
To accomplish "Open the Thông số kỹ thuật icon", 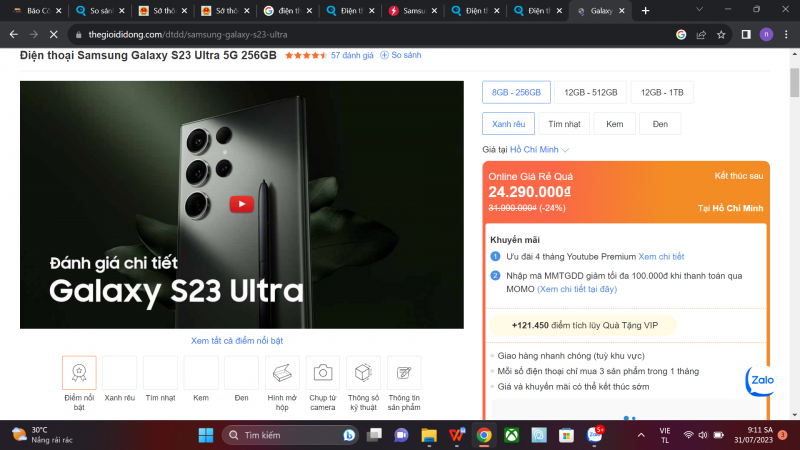I will [363, 373].
